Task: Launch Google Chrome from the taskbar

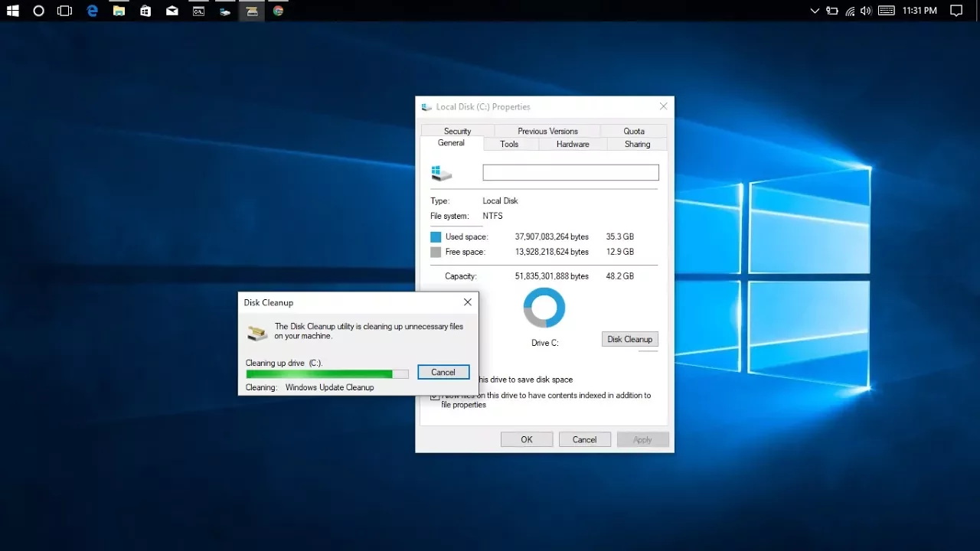Action: coord(279,11)
